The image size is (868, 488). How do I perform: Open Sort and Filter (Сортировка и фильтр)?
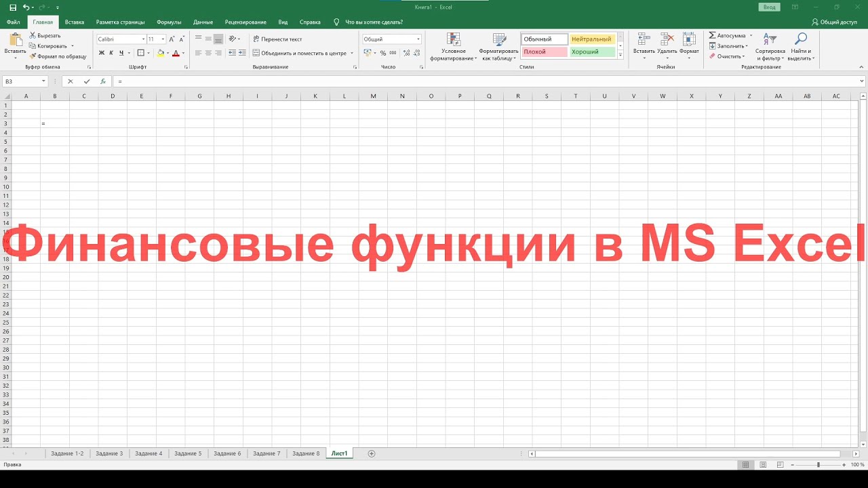pos(770,46)
